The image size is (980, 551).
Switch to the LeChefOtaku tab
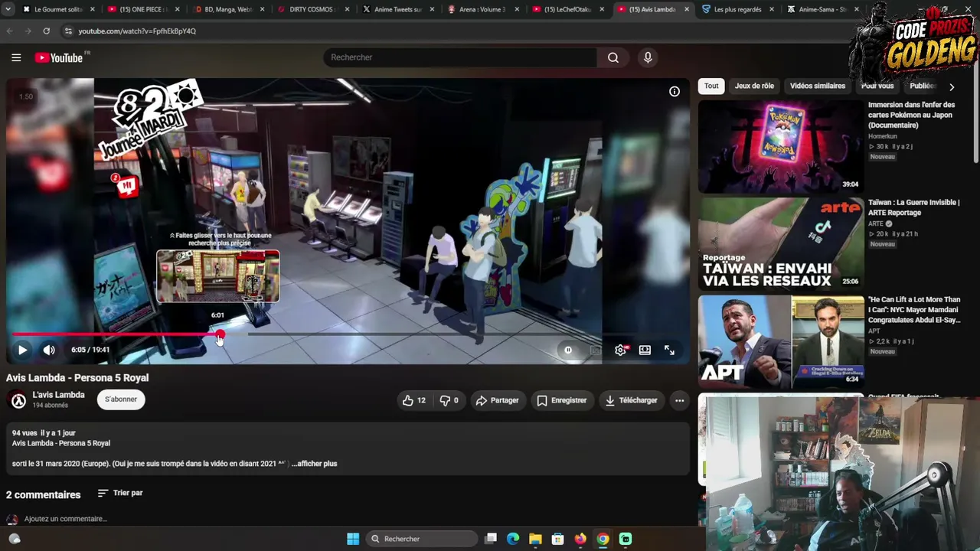[567, 9]
